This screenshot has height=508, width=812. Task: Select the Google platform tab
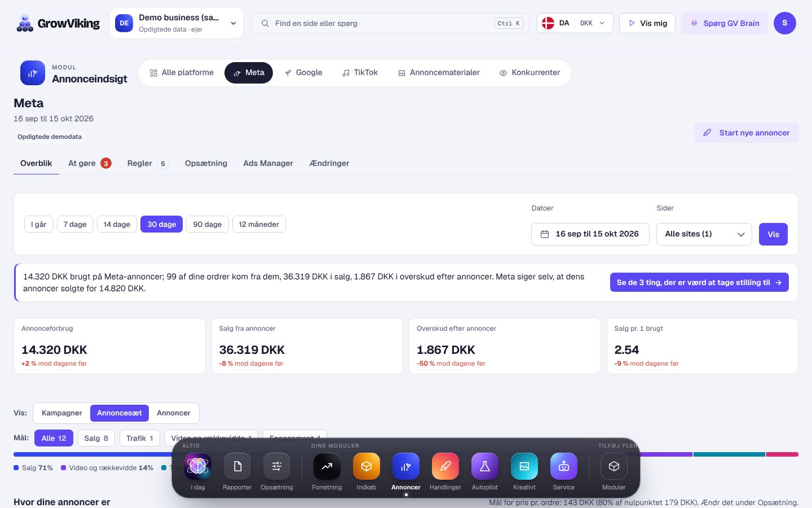pyautogui.click(x=303, y=73)
